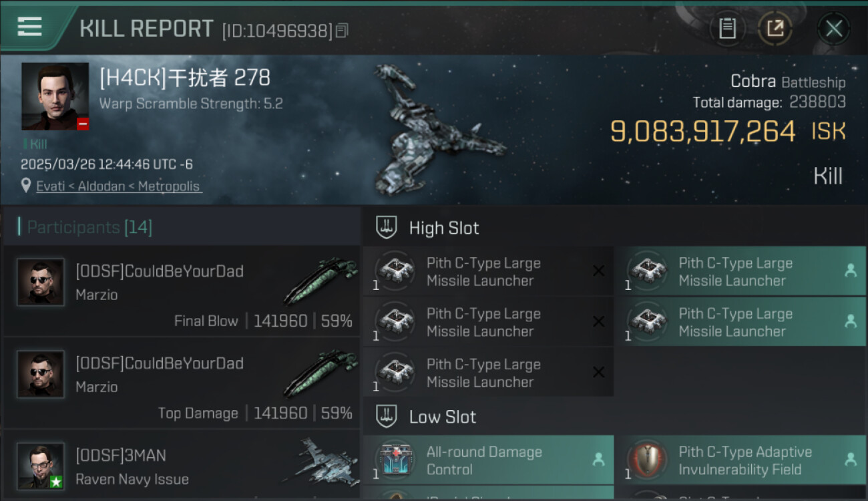868x501 pixels.
Task: Select the first destroyed Pith C-Type launcher
Action: pyautogui.click(x=489, y=271)
